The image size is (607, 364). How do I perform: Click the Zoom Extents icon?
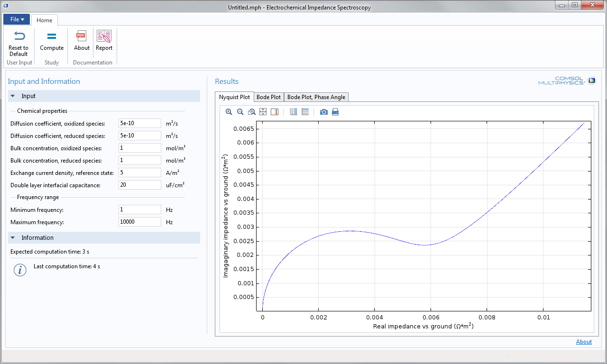[x=263, y=112]
